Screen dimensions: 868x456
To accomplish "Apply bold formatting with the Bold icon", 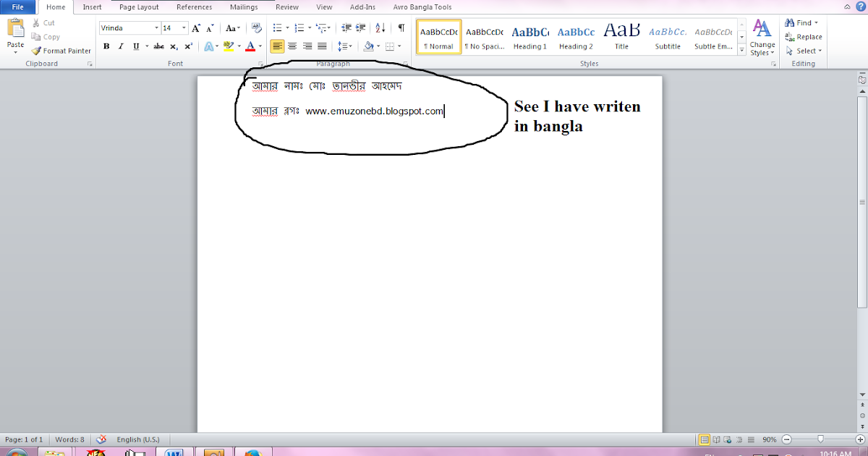I will point(106,46).
